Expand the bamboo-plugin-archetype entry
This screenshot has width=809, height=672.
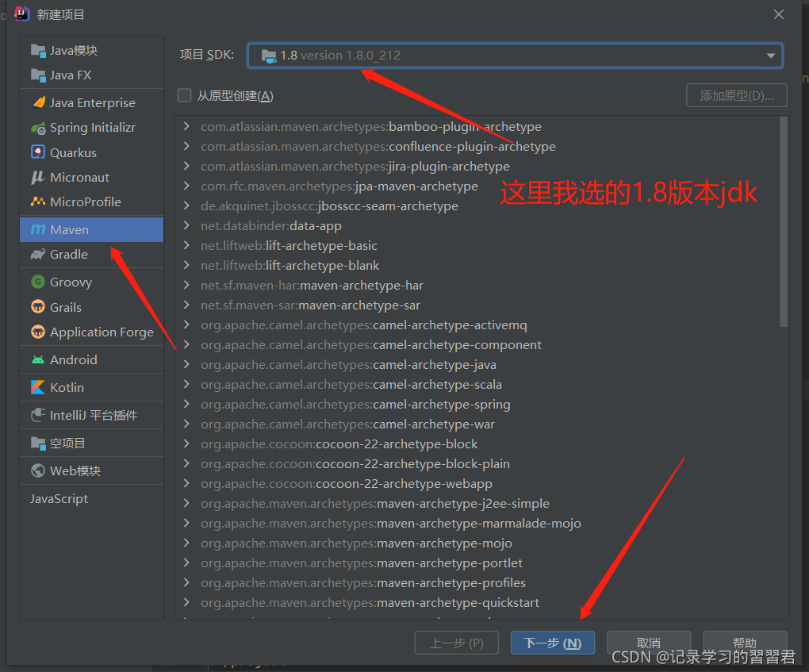[x=186, y=126]
